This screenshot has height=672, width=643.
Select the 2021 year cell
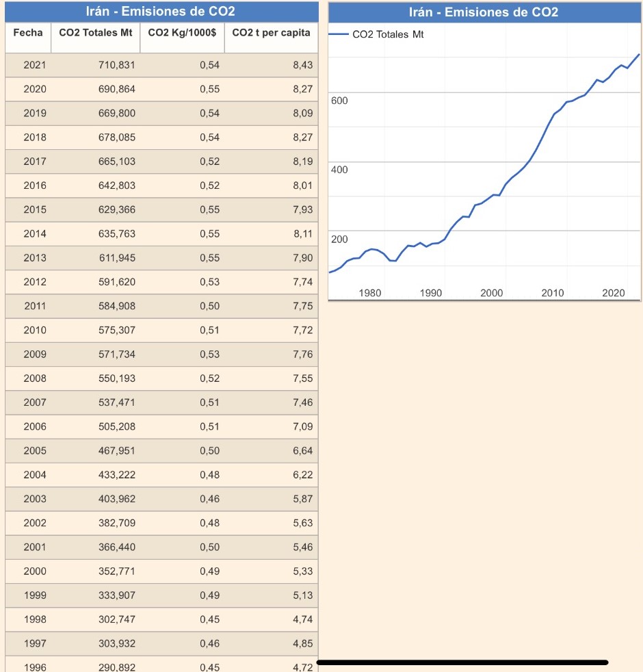[35, 65]
